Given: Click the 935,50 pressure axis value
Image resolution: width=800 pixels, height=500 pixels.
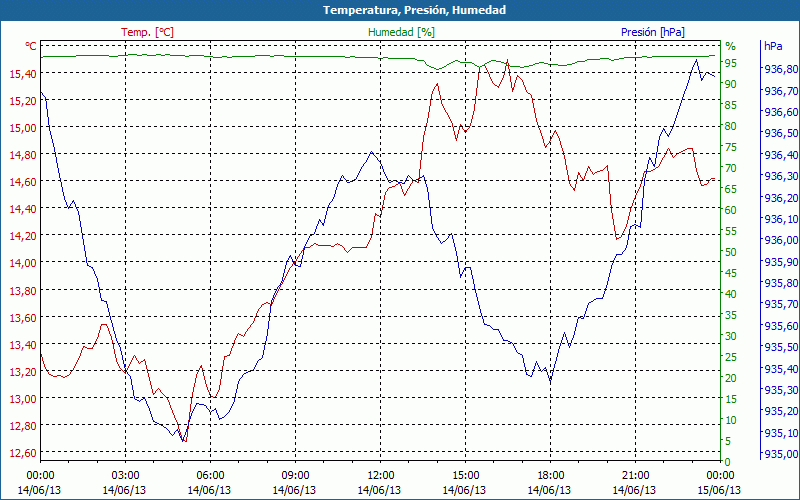Looking at the screenshot, I should click(781, 347).
